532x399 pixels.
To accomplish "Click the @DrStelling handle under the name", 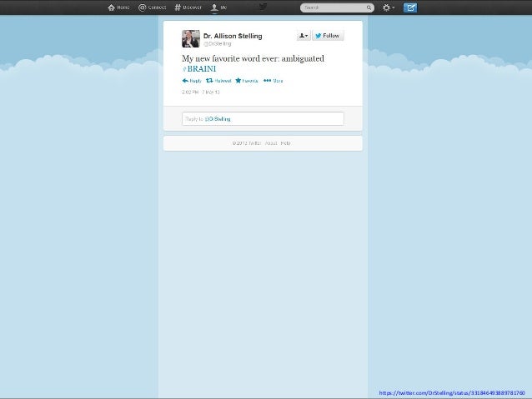I will (x=217, y=43).
